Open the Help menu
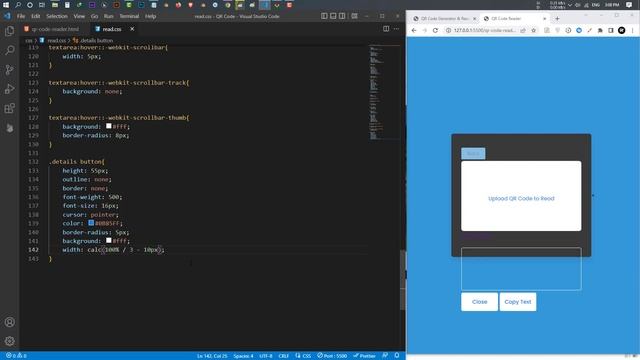This screenshot has width=640, height=360. pyautogui.click(x=151, y=16)
